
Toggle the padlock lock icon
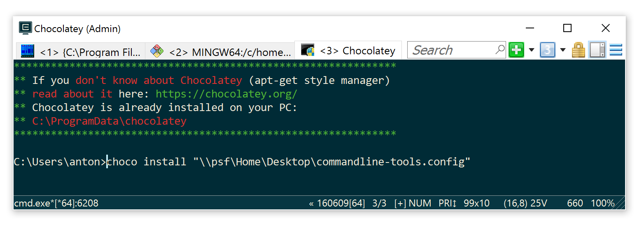pos(579,50)
